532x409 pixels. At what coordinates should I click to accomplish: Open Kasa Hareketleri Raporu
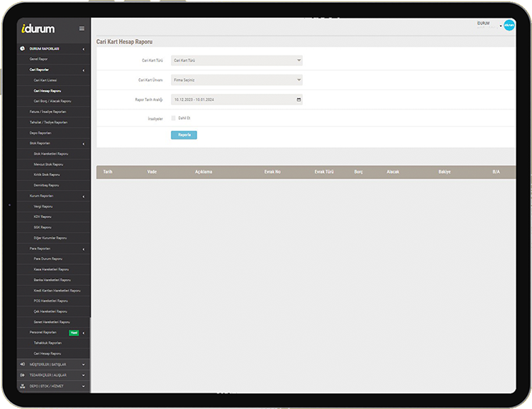51,269
